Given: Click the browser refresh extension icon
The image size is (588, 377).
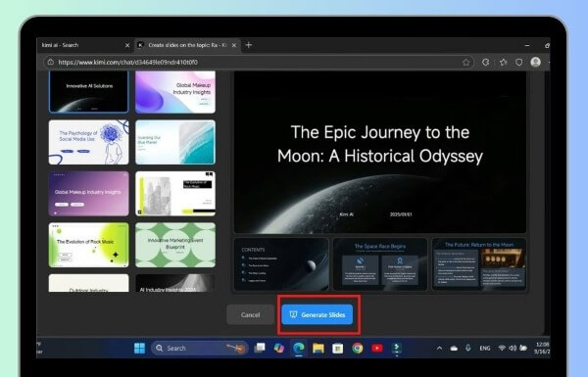Looking at the screenshot, I should click(486, 63).
